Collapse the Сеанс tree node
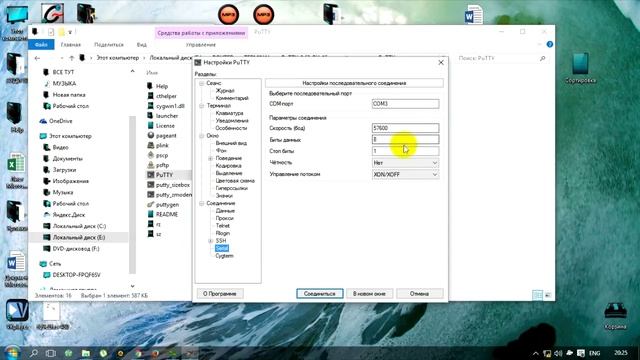The width and height of the screenshot is (640, 360). click(202, 83)
